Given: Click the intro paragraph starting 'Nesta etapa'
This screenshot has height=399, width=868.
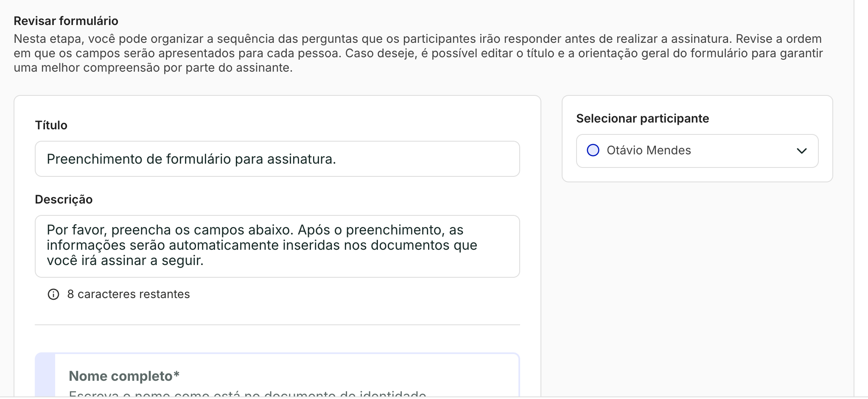Looking at the screenshot, I should pos(418,53).
